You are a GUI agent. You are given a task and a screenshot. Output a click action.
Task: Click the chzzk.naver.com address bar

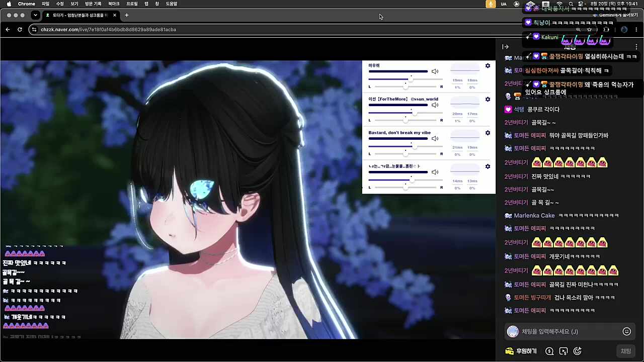(x=108, y=30)
